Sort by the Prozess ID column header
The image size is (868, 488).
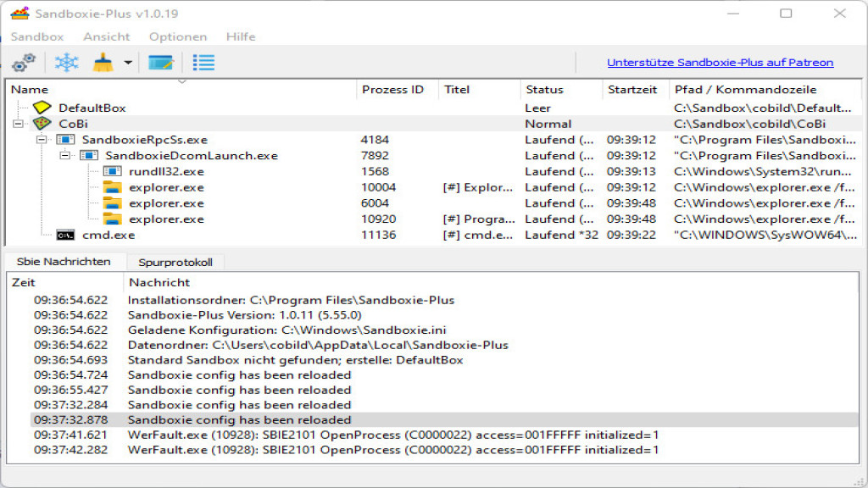click(x=392, y=90)
